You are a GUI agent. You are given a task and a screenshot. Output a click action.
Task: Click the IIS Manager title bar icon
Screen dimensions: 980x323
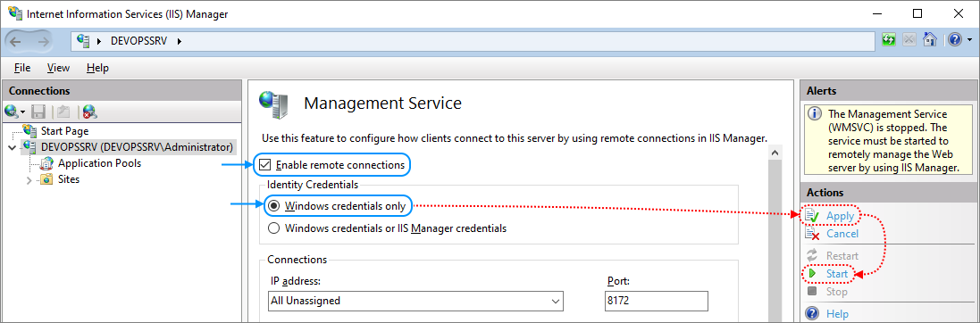tap(14, 13)
